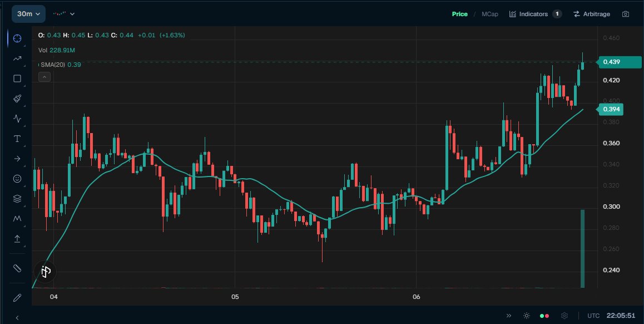This screenshot has width=644, height=324.
Task: Take a chart snapshot with camera icon
Action: pos(626,14)
